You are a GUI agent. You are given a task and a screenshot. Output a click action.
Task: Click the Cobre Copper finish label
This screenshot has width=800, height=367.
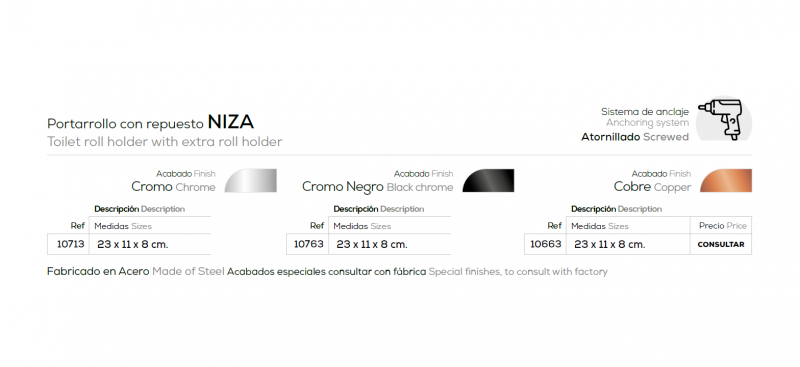click(652, 187)
